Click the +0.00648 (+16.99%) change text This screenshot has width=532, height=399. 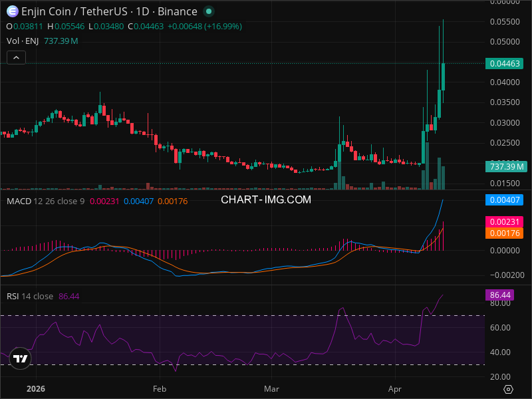click(205, 27)
